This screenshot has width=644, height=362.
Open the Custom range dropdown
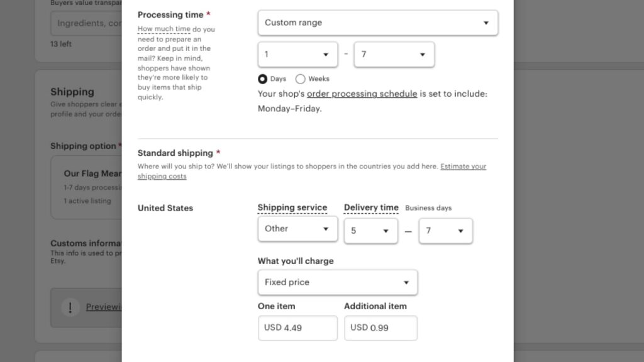click(x=377, y=22)
